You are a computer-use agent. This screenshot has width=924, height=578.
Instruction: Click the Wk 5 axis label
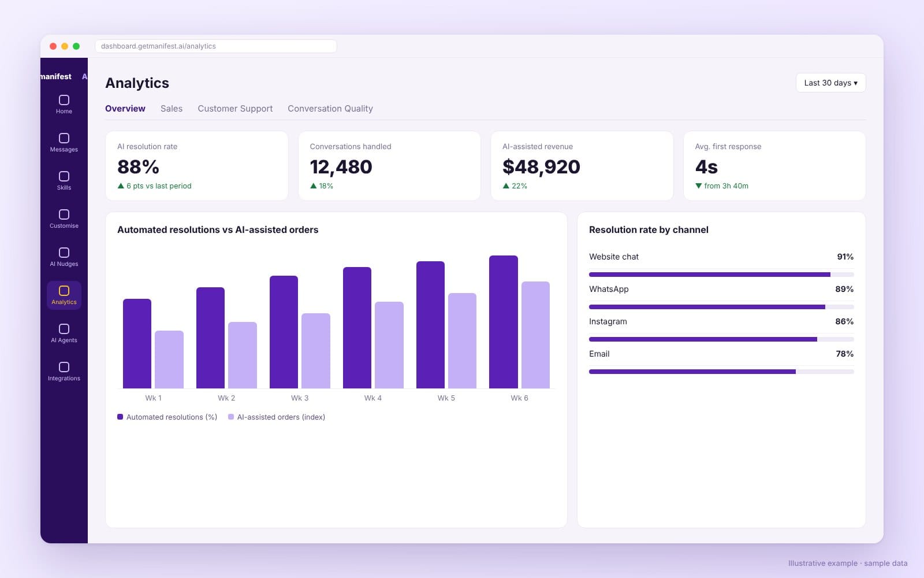click(446, 398)
